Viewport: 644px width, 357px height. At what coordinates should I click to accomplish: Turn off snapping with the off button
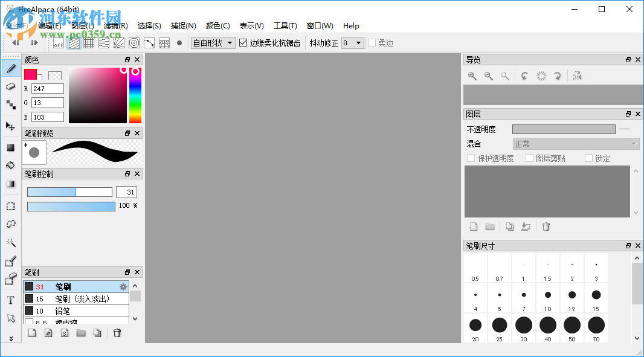(57, 43)
